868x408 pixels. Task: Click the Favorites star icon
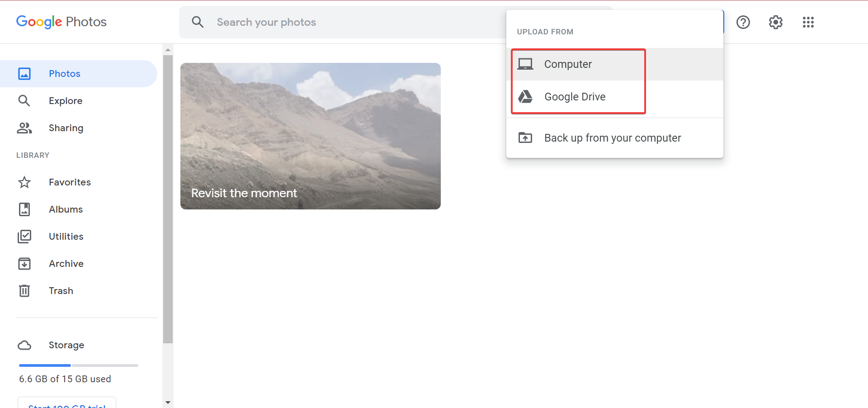coord(24,182)
